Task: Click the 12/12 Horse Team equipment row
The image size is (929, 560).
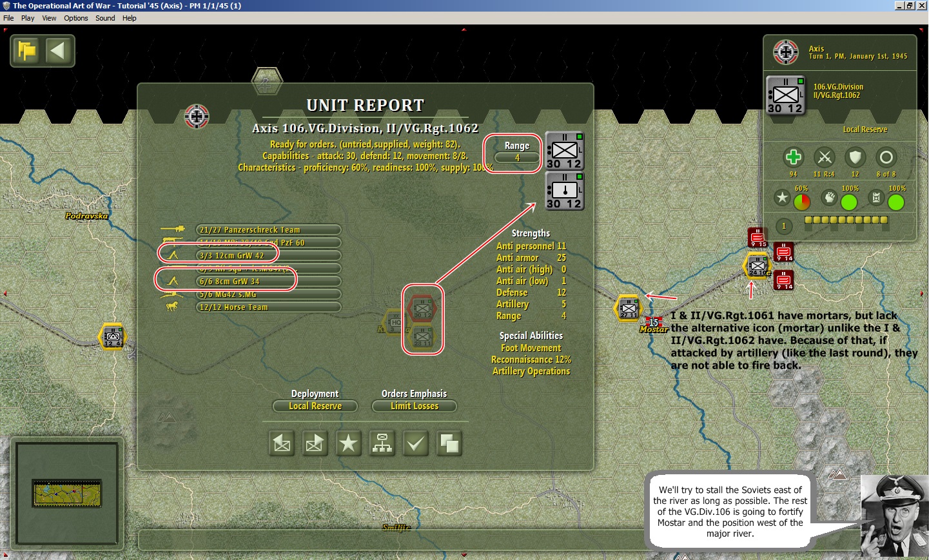Action: click(x=268, y=307)
